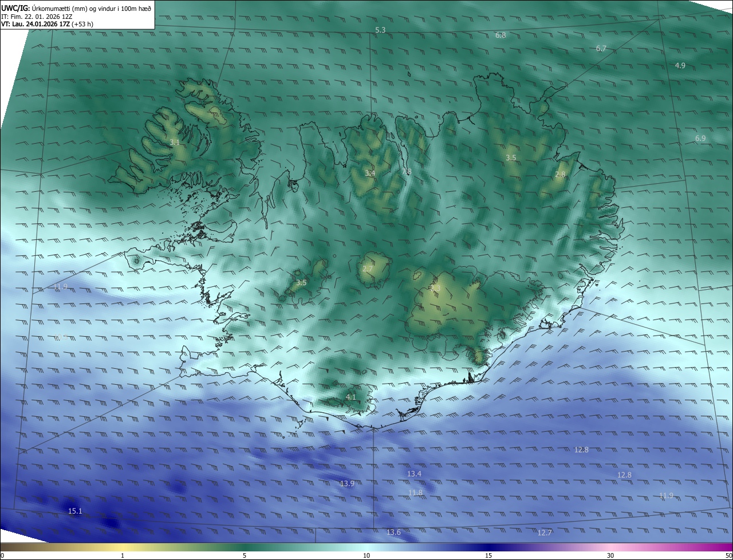This screenshot has width=733, height=560.
Task: Click the map value 11.8
Action: click(x=415, y=493)
